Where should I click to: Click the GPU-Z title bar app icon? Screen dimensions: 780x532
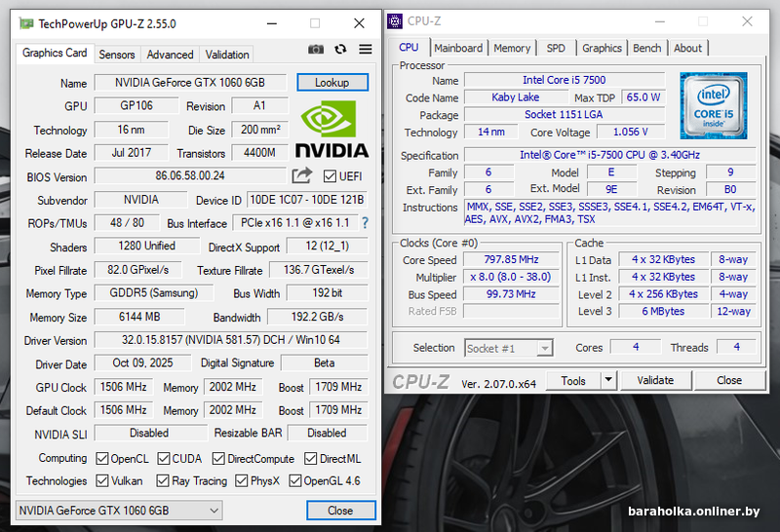tap(26, 23)
